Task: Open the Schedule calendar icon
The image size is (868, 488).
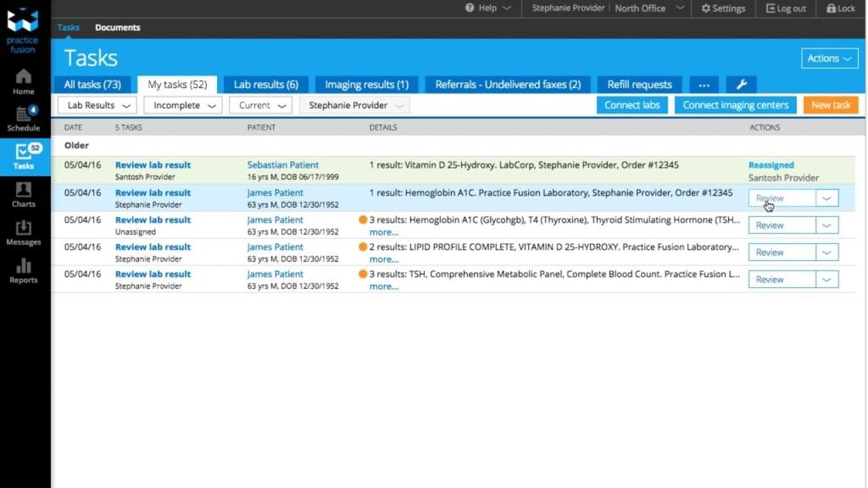Action: click(x=24, y=118)
